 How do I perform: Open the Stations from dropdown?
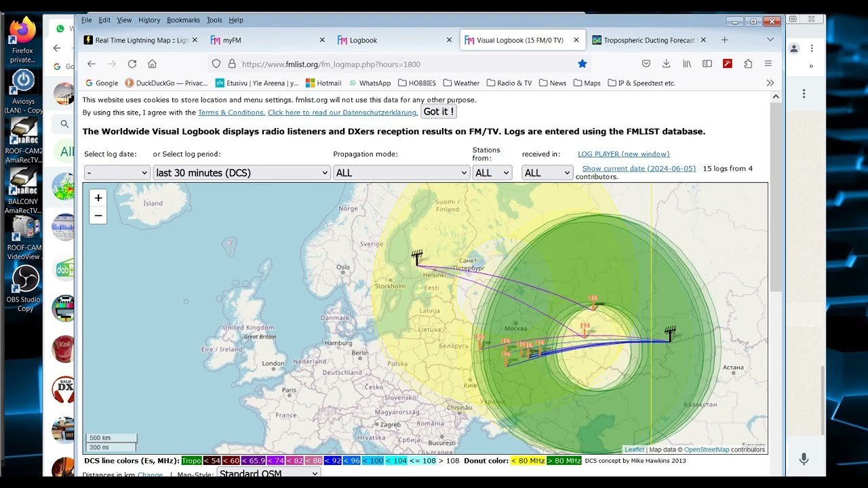pyautogui.click(x=492, y=173)
